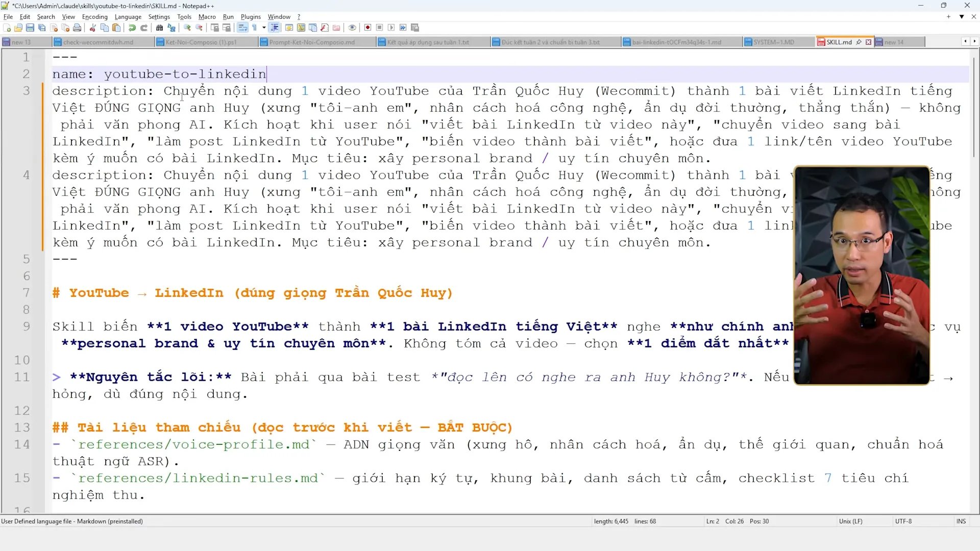Screen dimensions: 980x551
Task: Toggle Show All Characters pilcrow icon
Action: pyautogui.click(x=254, y=28)
